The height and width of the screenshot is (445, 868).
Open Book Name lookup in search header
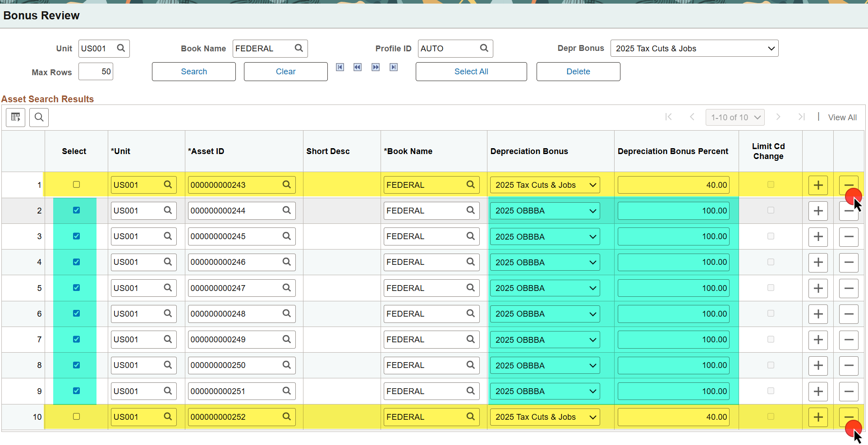pyautogui.click(x=299, y=48)
